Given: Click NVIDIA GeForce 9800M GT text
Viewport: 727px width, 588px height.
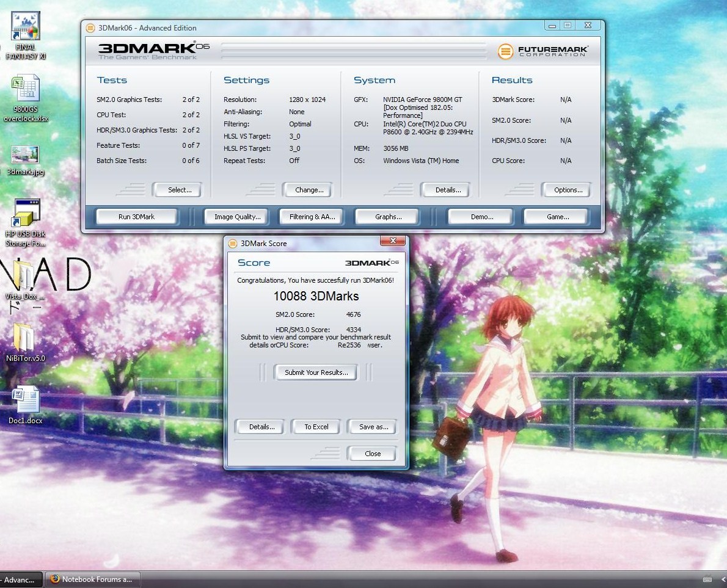Looking at the screenshot, I should (422, 100).
